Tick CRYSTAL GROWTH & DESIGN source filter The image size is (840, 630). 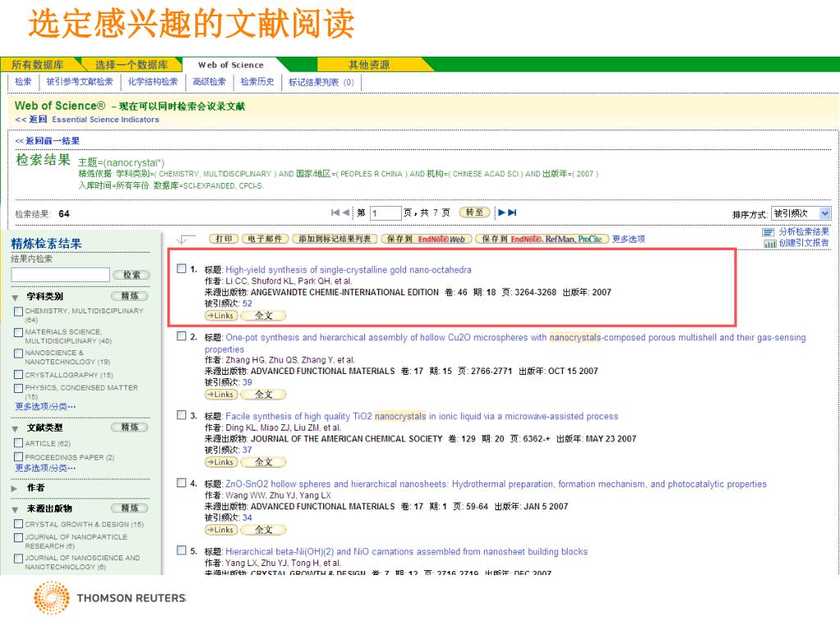point(19,524)
